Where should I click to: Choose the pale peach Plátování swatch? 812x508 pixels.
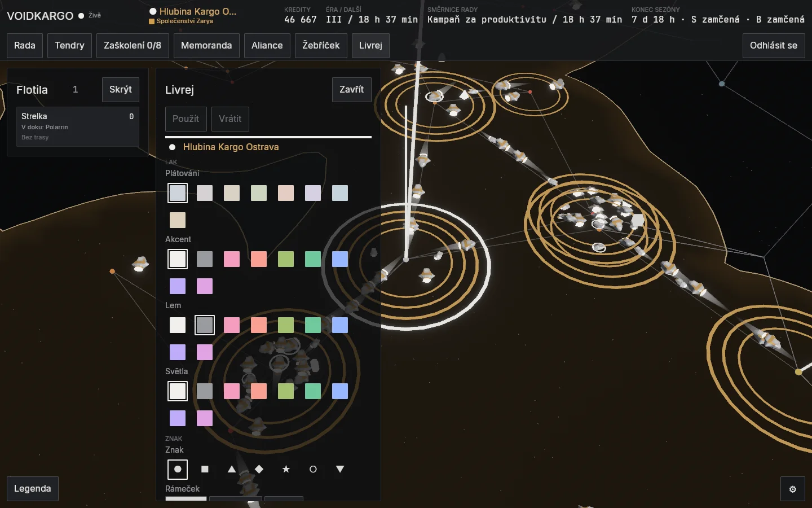coord(286,193)
